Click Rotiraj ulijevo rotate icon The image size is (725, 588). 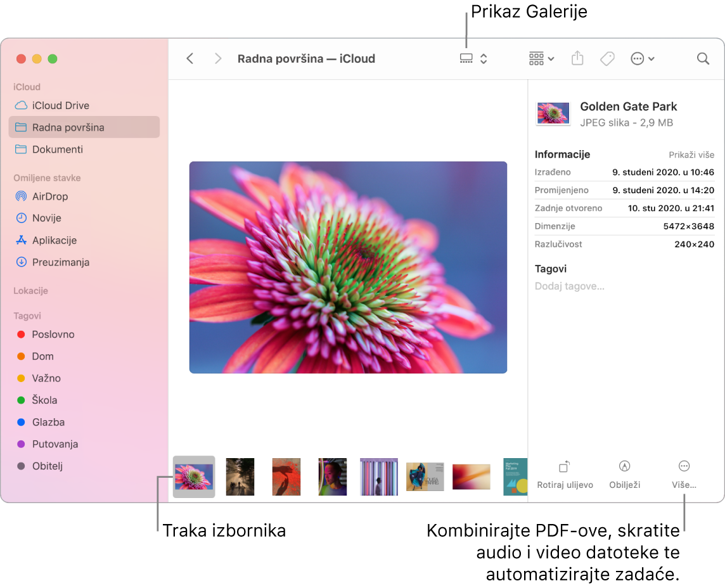[x=564, y=467]
